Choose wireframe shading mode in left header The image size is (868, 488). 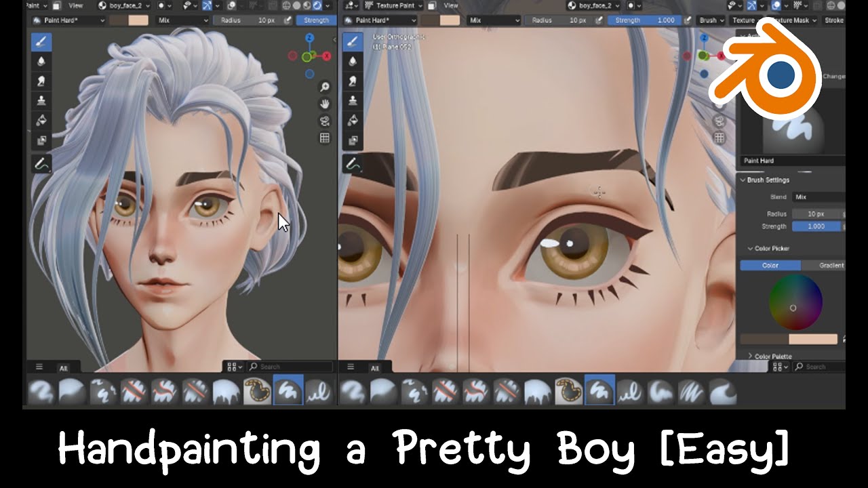pyautogui.click(x=286, y=5)
